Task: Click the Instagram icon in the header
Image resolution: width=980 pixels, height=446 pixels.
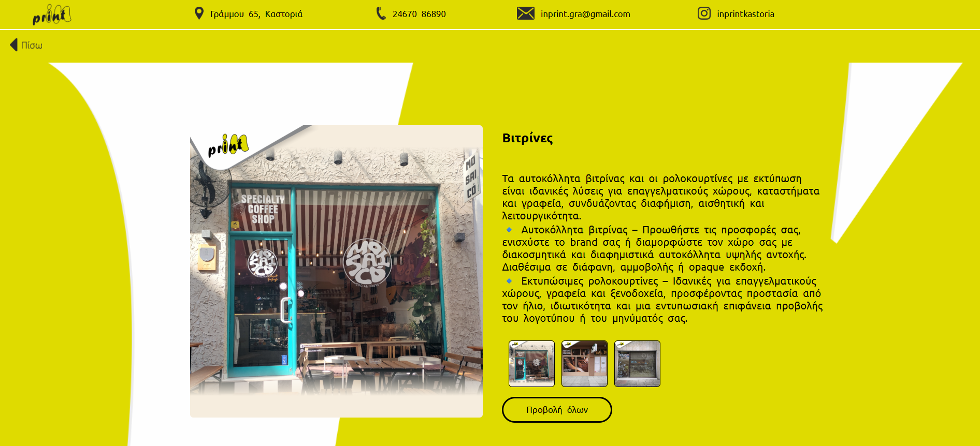Action: [704, 13]
